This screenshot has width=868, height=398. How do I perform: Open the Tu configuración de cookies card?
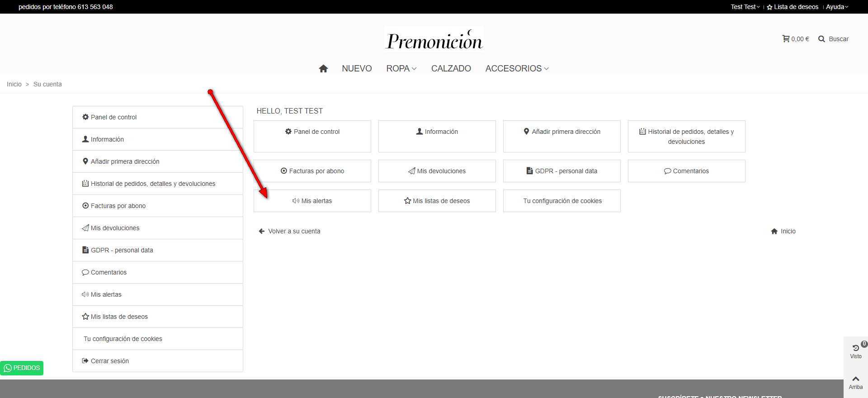click(x=562, y=201)
